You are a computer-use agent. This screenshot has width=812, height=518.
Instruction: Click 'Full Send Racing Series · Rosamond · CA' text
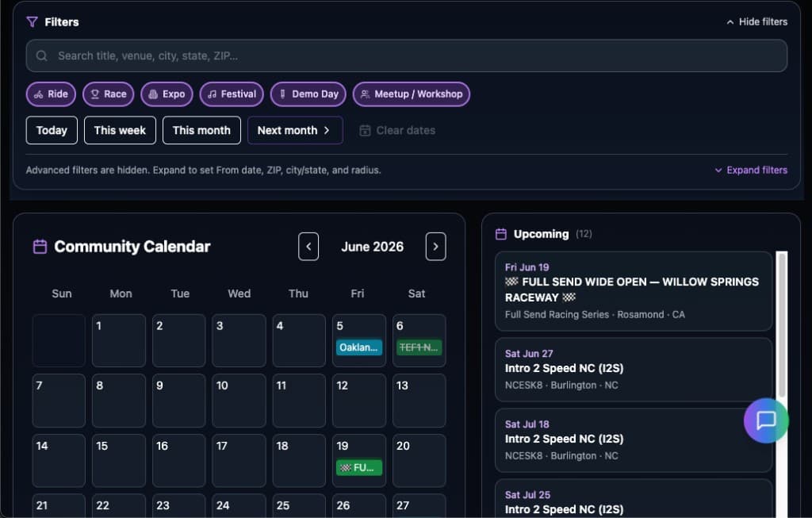point(595,314)
